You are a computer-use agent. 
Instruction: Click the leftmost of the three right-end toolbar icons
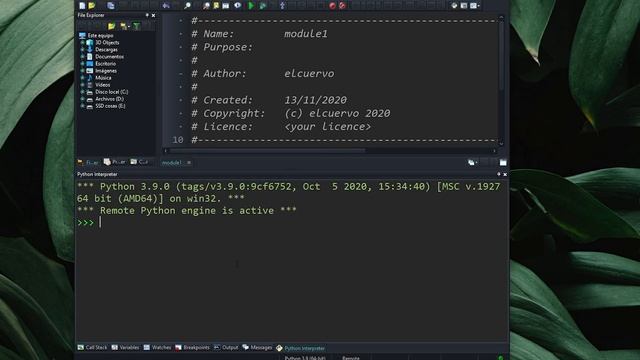pos(454,5)
